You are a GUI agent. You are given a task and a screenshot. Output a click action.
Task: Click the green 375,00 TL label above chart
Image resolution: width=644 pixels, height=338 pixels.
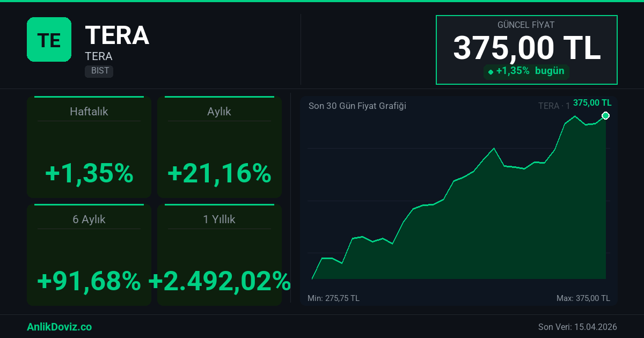pyautogui.click(x=592, y=103)
